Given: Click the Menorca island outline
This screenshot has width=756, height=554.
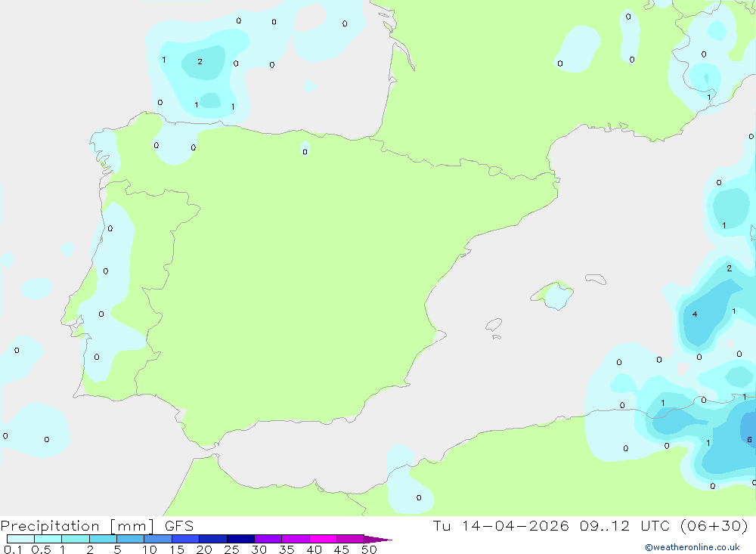Looking at the screenshot, I should click(596, 279).
